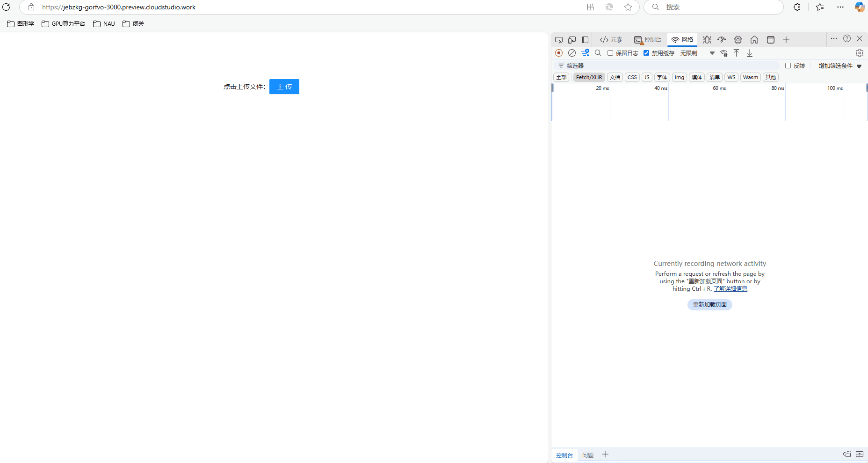
Task: Open network search magnifier icon
Action: click(x=598, y=53)
